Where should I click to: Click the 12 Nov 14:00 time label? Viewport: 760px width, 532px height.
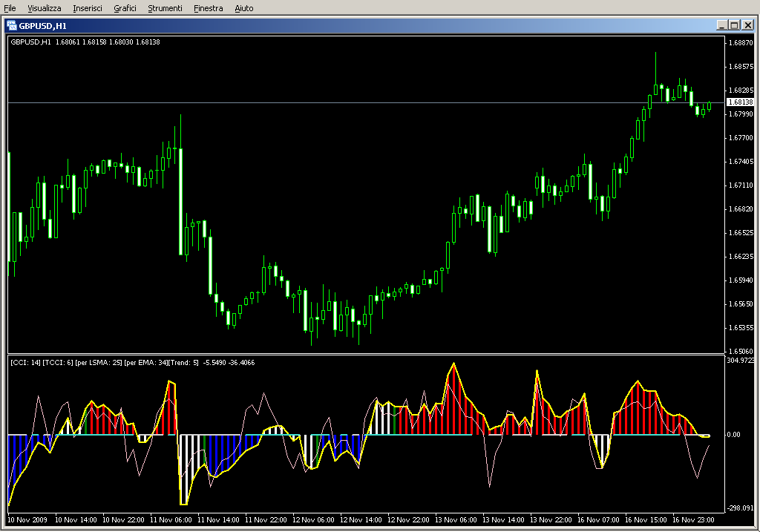click(361, 520)
